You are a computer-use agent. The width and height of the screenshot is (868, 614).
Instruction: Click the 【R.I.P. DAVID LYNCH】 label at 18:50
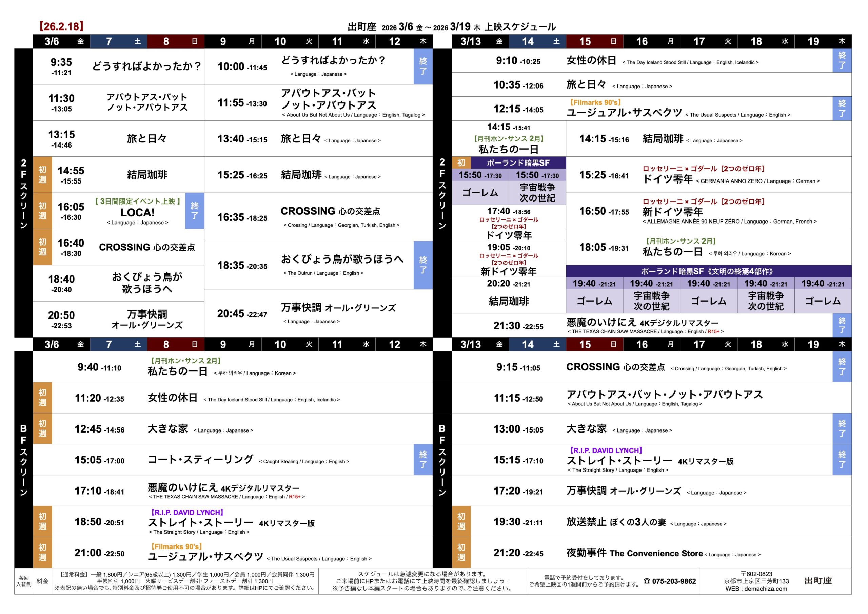point(187,512)
